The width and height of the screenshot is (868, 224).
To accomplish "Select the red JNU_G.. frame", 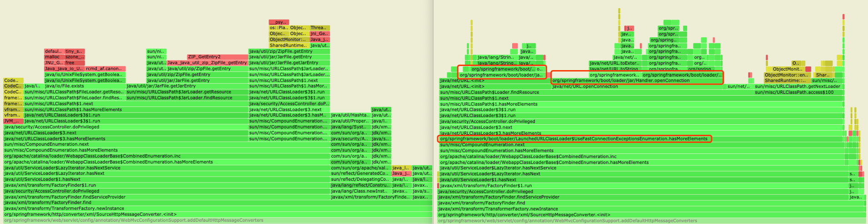I will coord(54,63).
